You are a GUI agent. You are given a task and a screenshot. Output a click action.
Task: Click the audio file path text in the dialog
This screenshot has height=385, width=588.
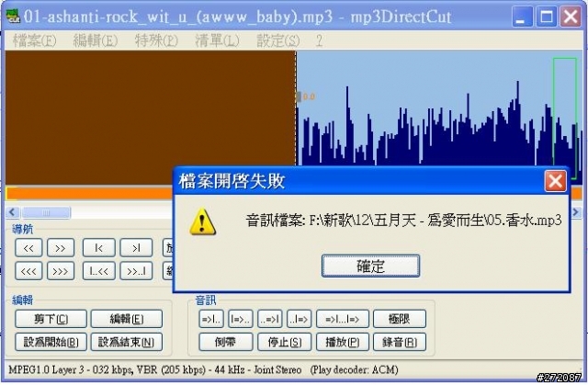(403, 221)
